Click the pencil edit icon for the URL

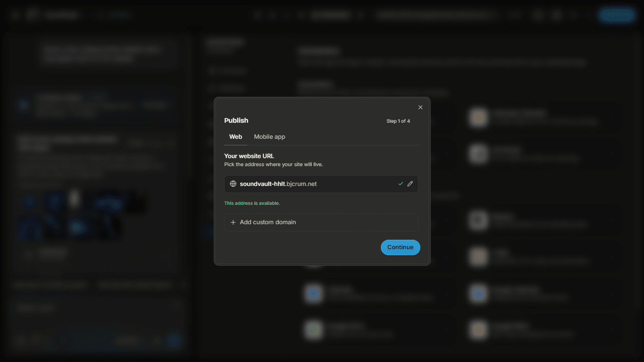[410, 184]
